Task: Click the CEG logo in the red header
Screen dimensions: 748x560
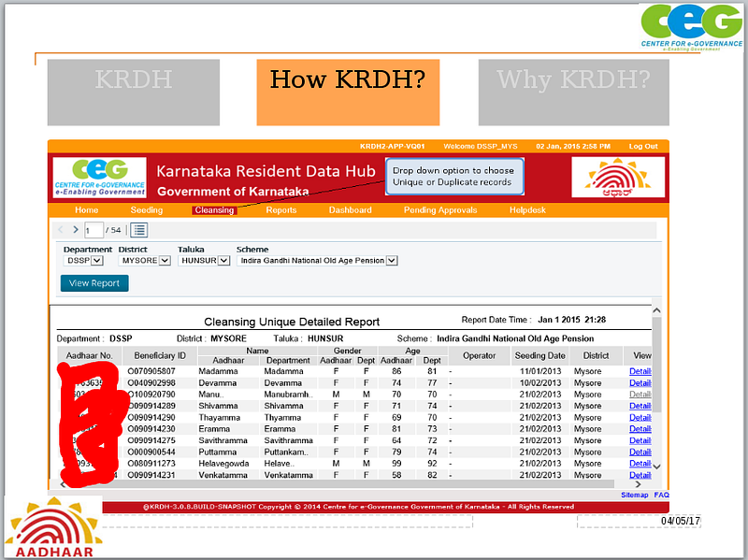Action: 100,178
